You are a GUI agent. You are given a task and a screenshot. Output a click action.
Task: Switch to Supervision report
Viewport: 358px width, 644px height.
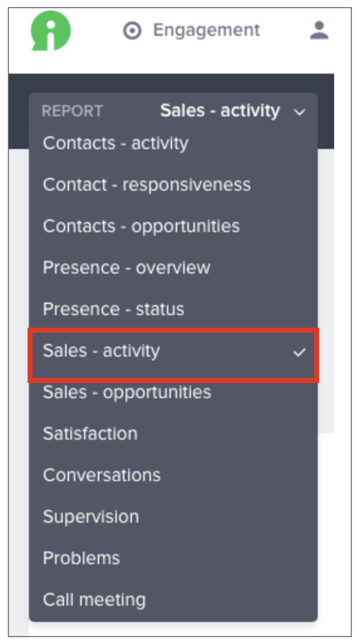click(x=173, y=517)
